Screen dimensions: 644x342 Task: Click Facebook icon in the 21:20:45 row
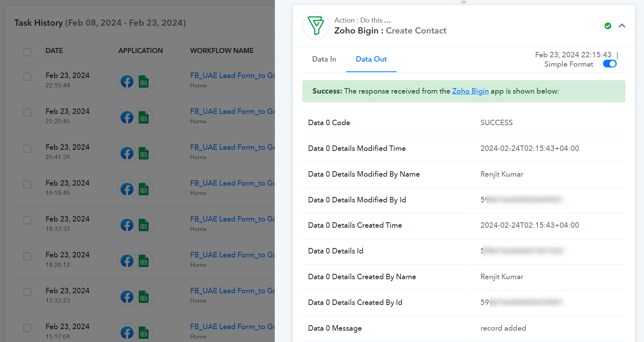(127, 118)
